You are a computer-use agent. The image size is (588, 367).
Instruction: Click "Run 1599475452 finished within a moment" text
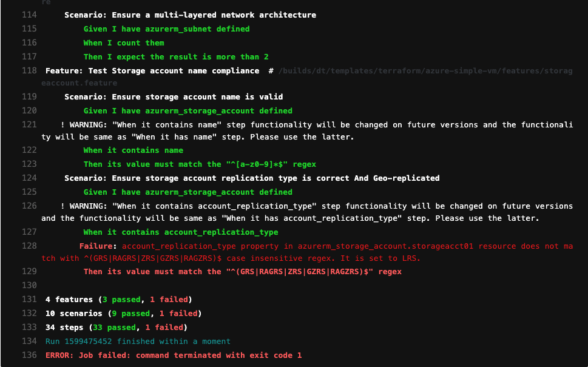click(138, 342)
